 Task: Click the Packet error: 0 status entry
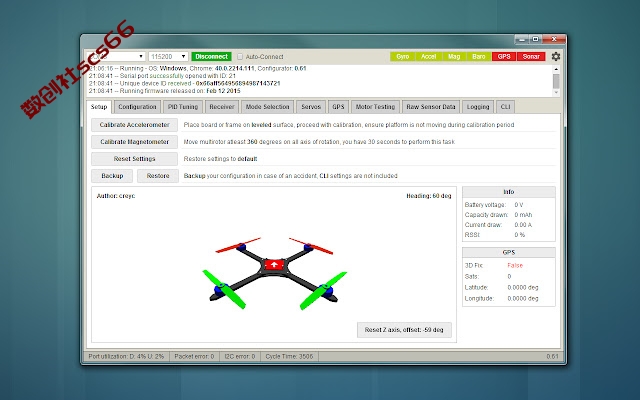194,356
